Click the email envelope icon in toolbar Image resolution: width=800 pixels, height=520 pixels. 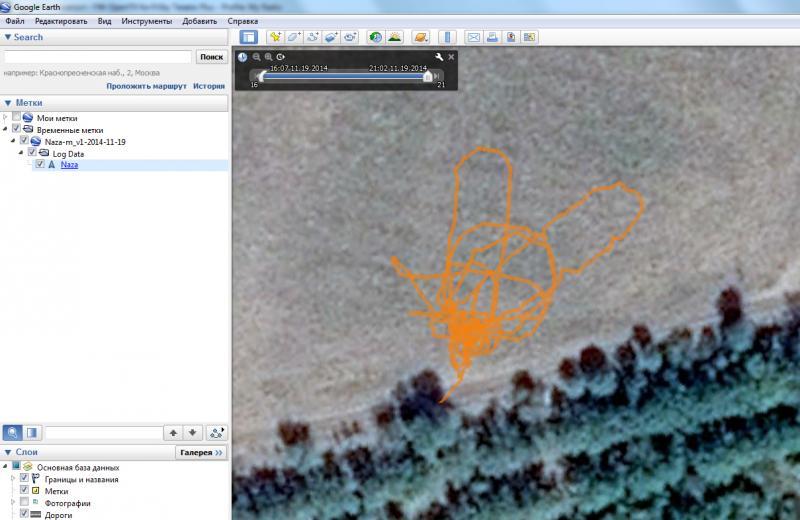tap(473, 37)
